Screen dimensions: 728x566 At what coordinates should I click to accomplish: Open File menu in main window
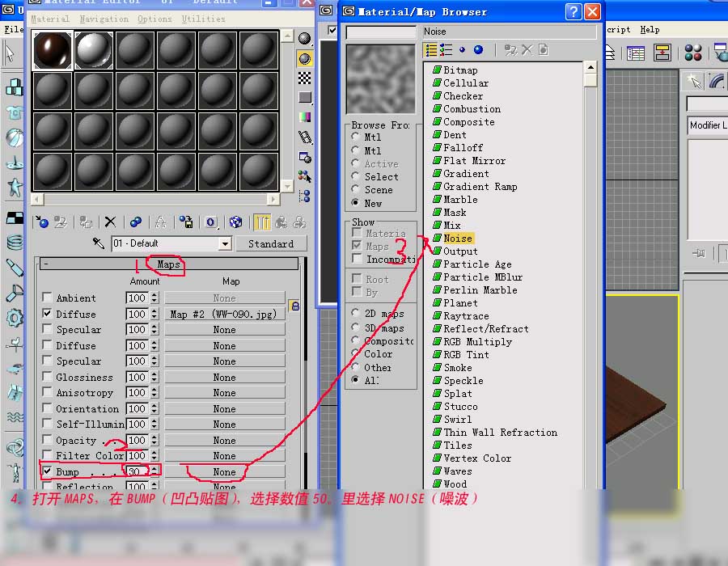click(14, 30)
